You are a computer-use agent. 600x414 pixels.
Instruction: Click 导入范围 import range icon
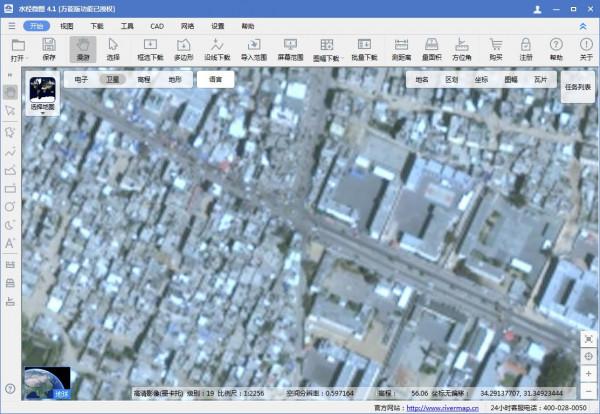click(253, 50)
